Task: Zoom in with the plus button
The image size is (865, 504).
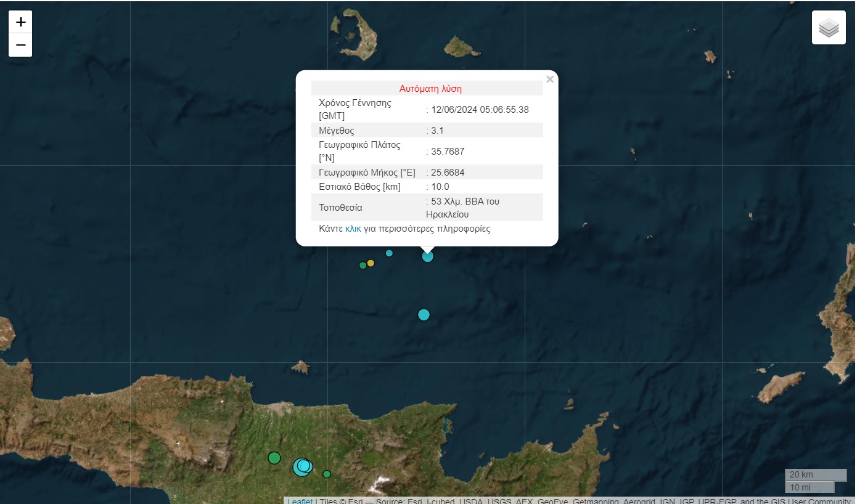Action: point(20,22)
